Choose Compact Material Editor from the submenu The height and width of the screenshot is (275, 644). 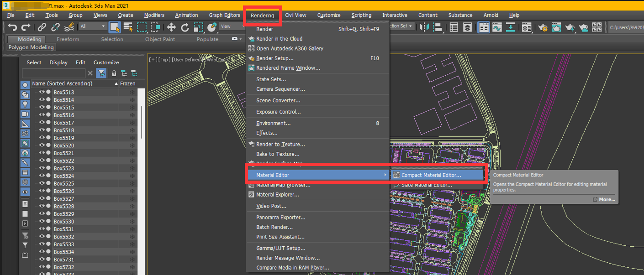click(437, 174)
